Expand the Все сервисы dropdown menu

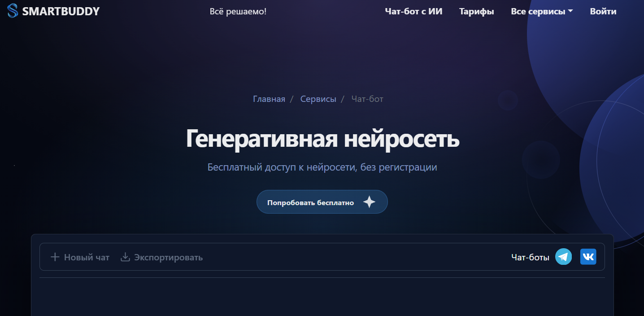pyautogui.click(x=542, y=12)
